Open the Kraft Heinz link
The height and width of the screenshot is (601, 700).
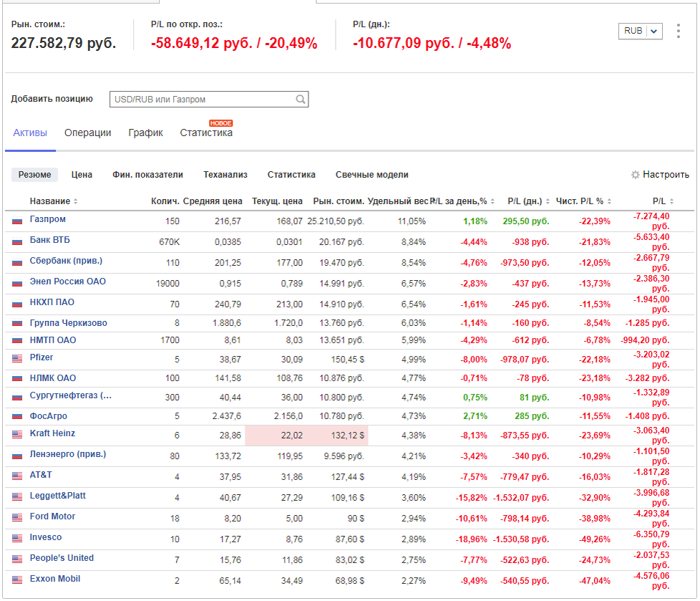click(53, 433)
